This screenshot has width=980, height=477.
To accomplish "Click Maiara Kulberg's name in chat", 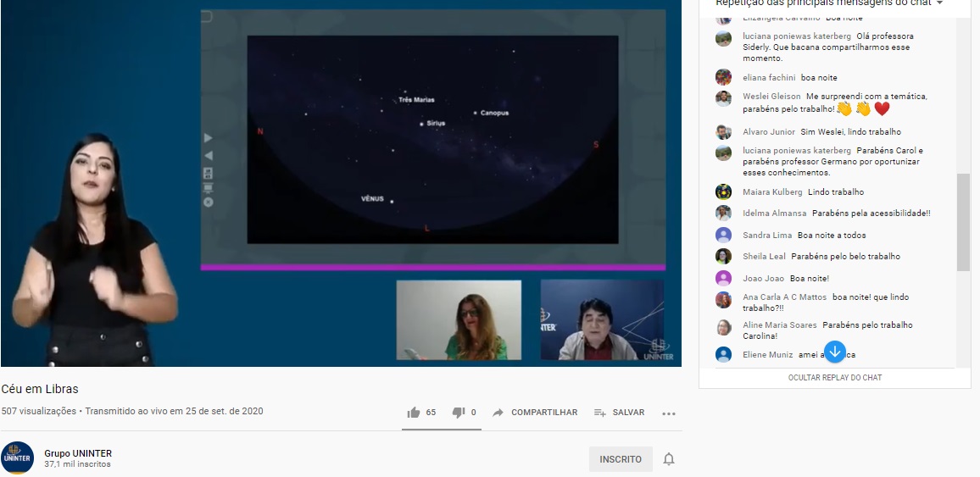I will pyautogui.click(x=772, y=192).
